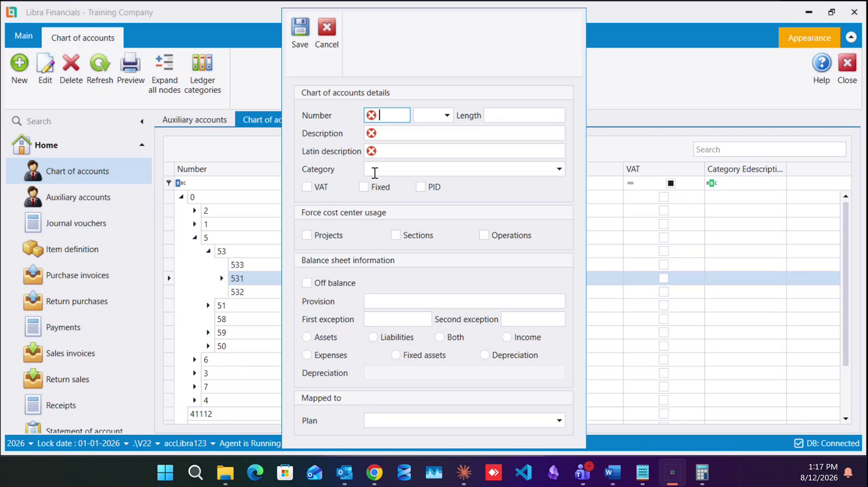This screenshot has width=868, height=487.
Task: Choose the Fixed assets radio option
Action: [x=396, y=355]
